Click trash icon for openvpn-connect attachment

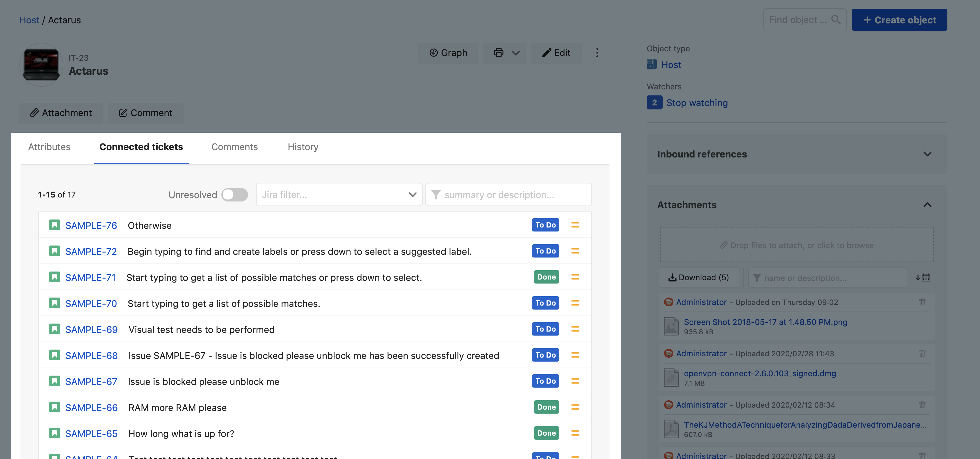922,353
